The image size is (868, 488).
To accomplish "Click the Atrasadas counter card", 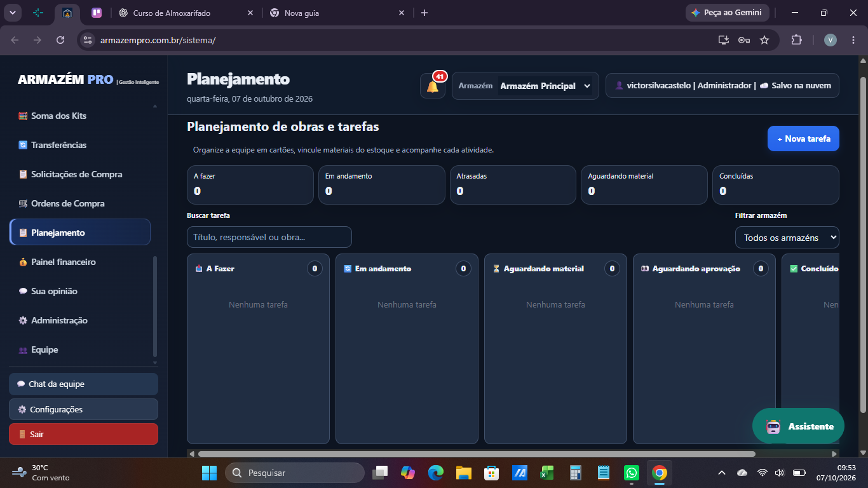I will click(513, 185).
